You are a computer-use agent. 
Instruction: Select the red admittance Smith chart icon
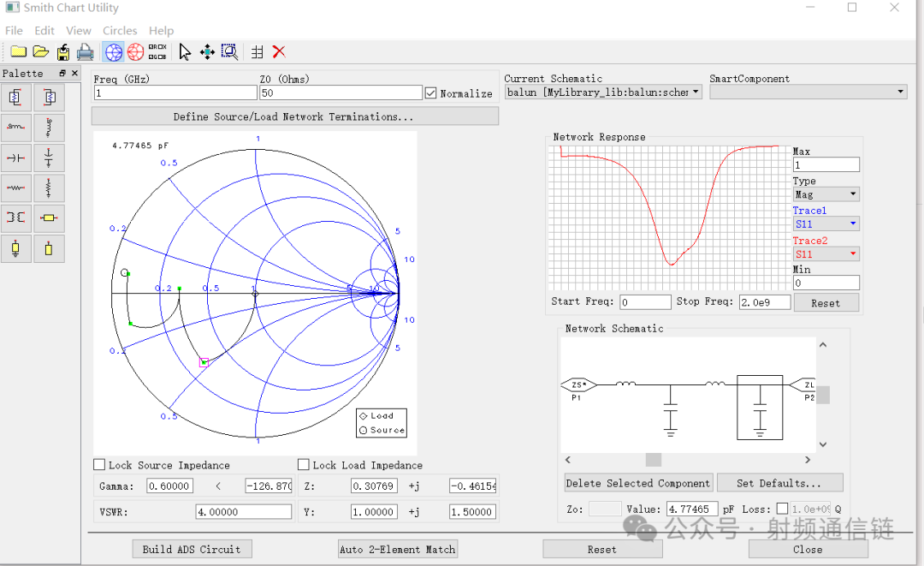click(x=135, y=52)
